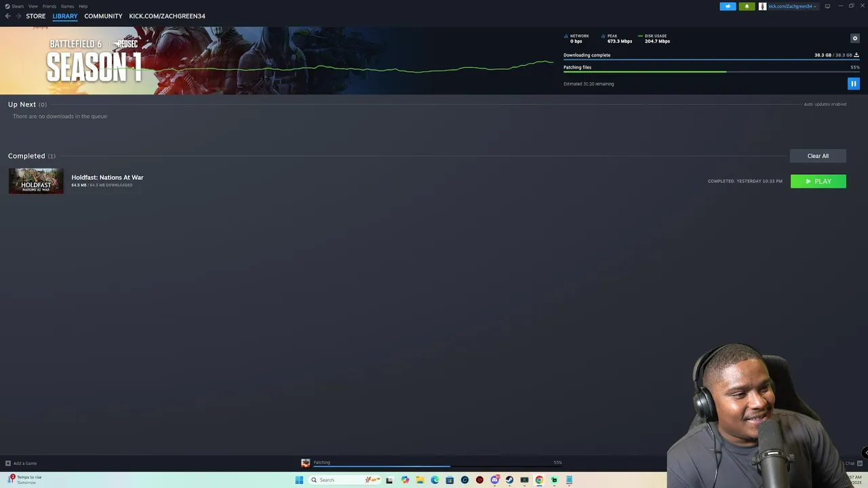Switch to the STORE tab
Viewport: 868px width, 488px height.
(x=36, y=16)
